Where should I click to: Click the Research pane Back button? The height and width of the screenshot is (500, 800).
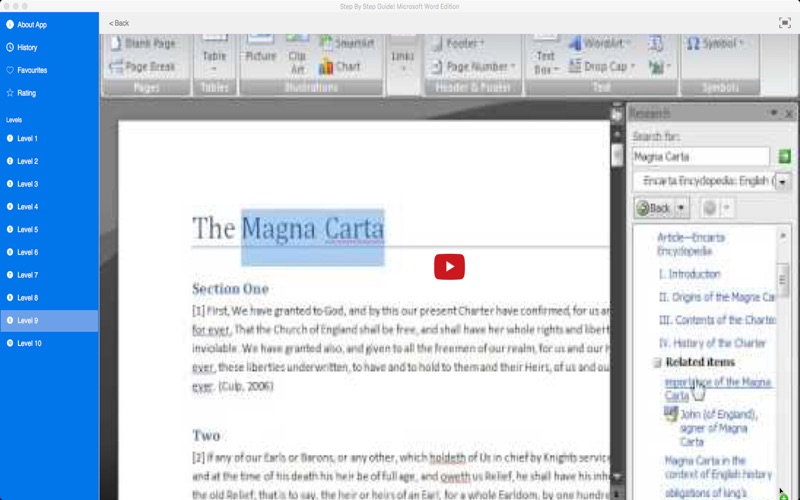click(x=655, y=208)
